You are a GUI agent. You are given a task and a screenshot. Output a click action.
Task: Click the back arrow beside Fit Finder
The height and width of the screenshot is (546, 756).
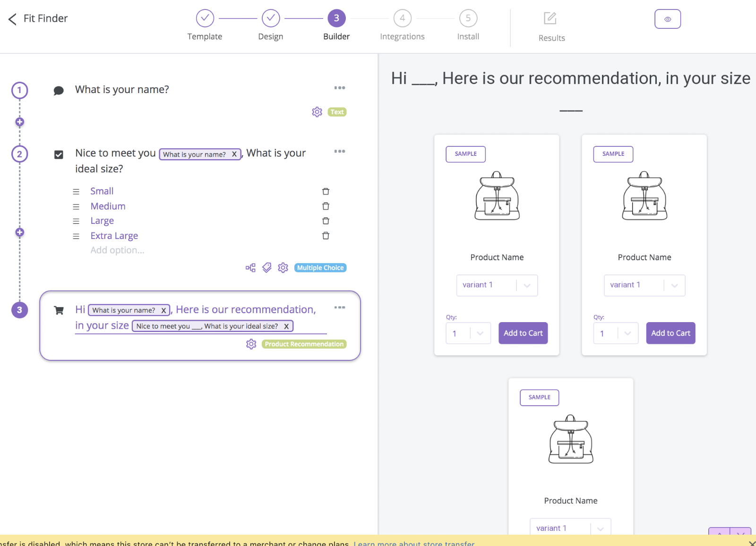pos(12,19)
